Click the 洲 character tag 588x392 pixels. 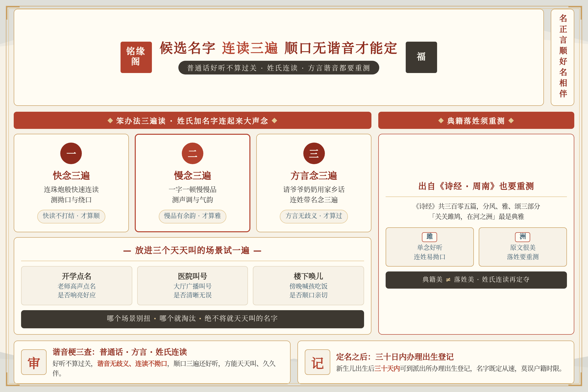click(x=523, y=237)
